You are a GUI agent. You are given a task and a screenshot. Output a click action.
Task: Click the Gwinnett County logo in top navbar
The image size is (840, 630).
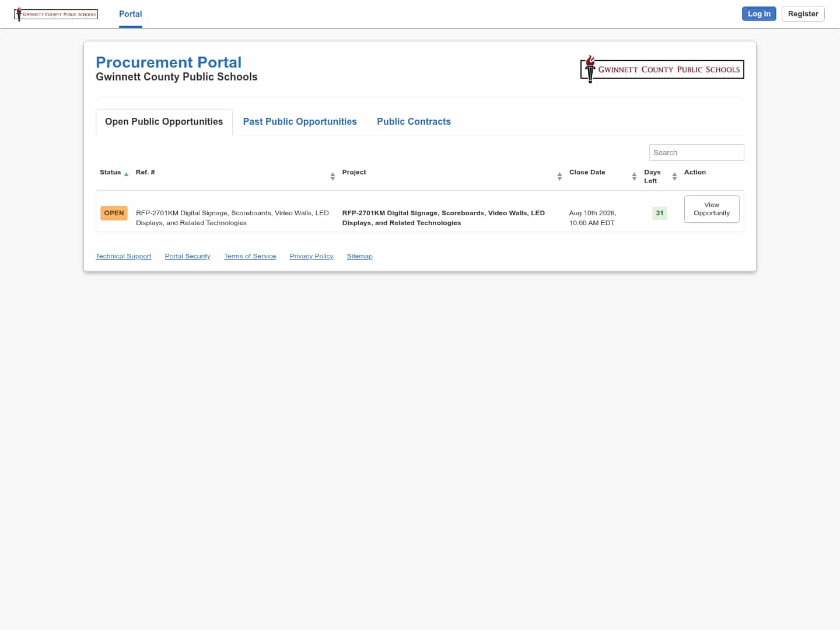(x=56, y=14)
